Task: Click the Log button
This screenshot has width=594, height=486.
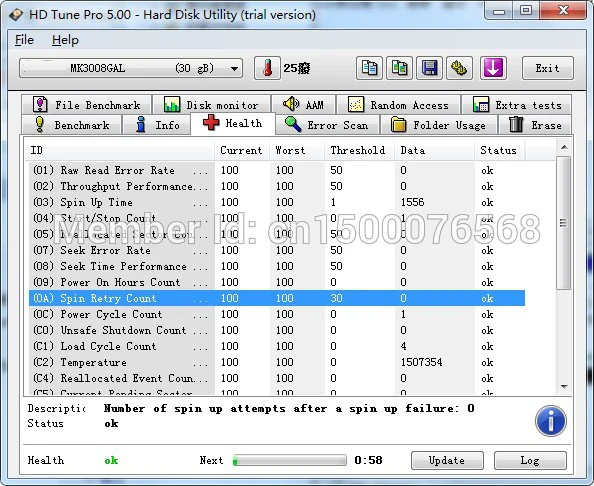Action: [x=530, y=460]
